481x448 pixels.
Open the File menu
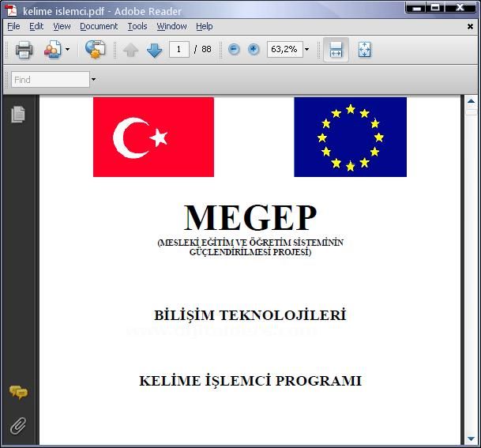(13, 26)
